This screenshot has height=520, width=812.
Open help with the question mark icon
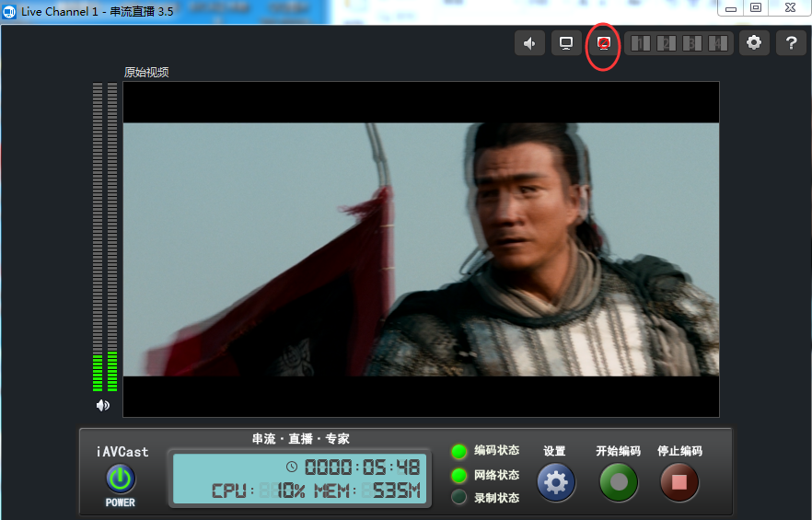(791, 43)
